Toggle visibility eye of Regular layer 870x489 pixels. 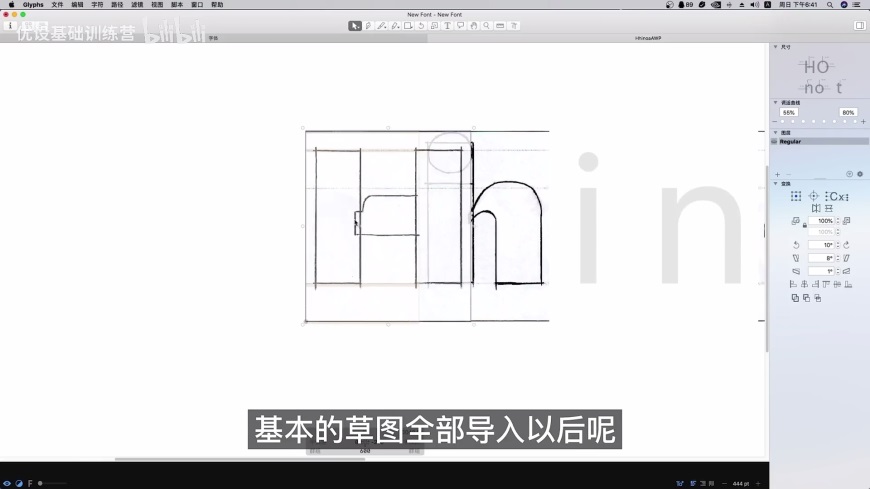[x=775, y=142]
